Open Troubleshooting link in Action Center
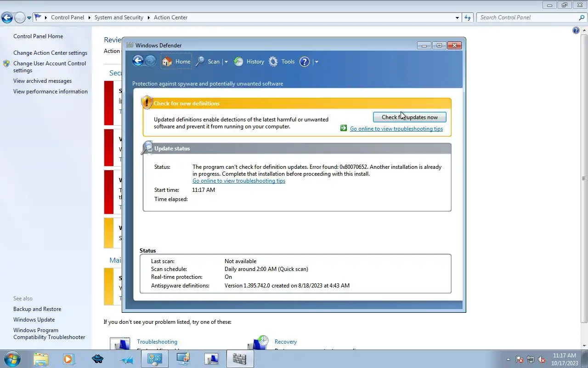588x368 pixels. point(157,342)
